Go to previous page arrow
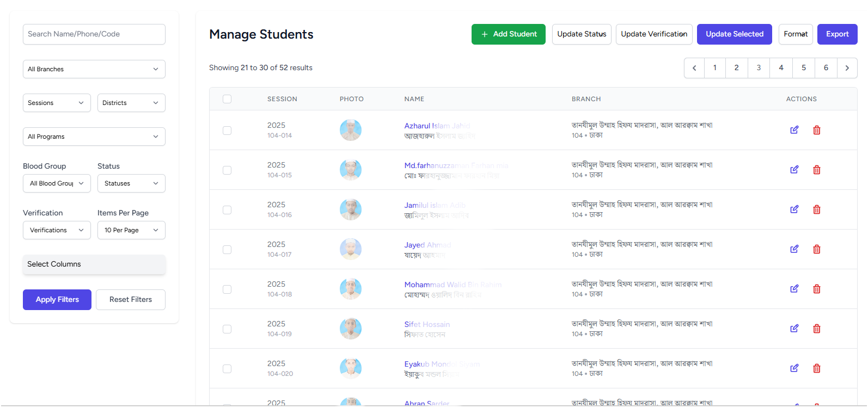 coord(694,68)
